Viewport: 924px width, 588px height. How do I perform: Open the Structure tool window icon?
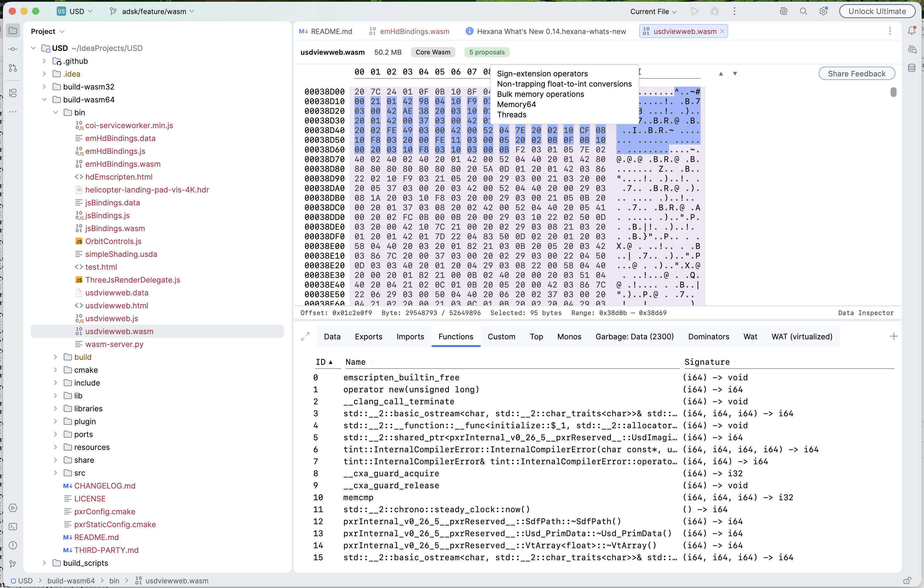coord(13,93)
